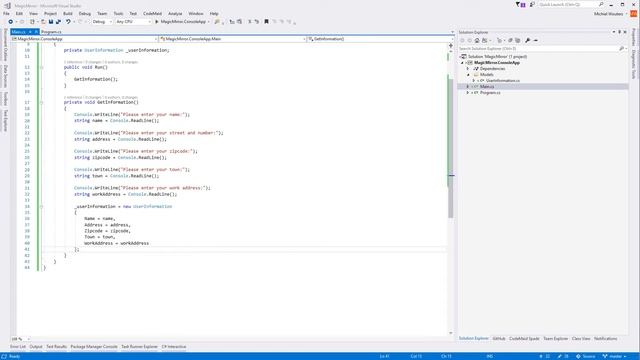Click Solution Explorer Properties wrench icon

pyautogui.click(x=528, y=40)
